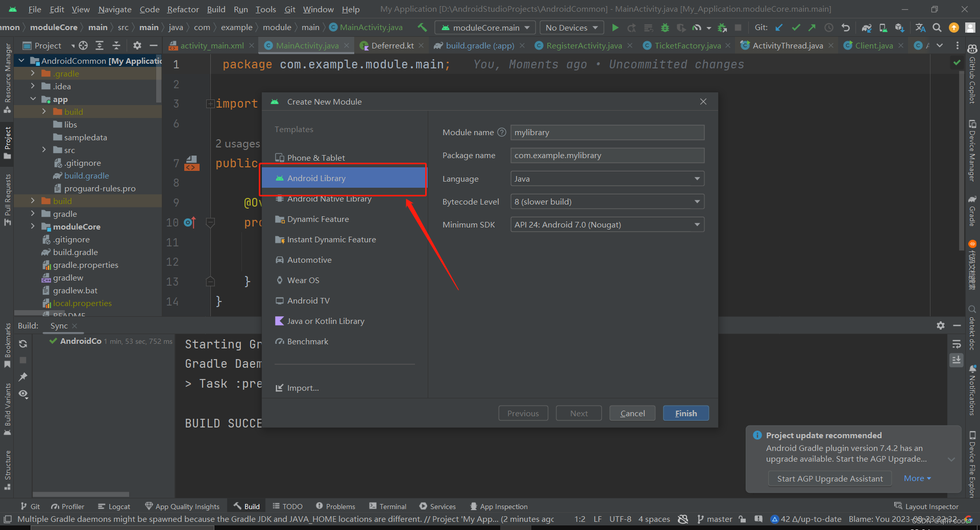Open the Refactor menu

183,9
